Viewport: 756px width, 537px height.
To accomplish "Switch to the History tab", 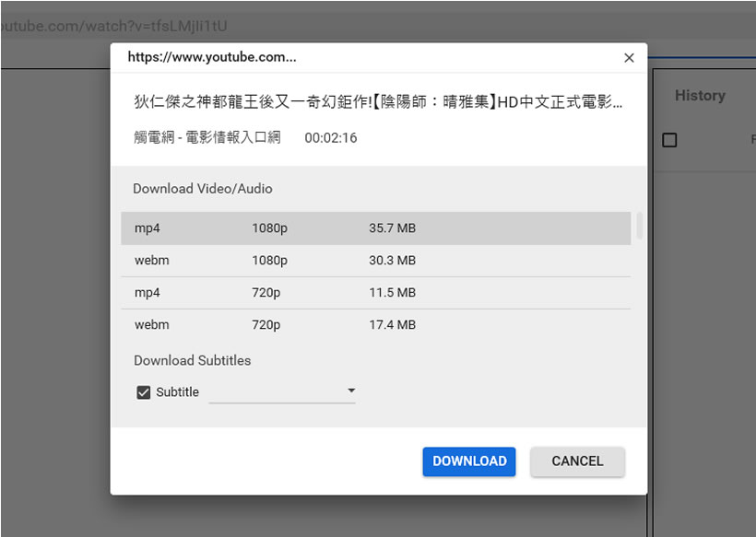I will click(700, 96).
